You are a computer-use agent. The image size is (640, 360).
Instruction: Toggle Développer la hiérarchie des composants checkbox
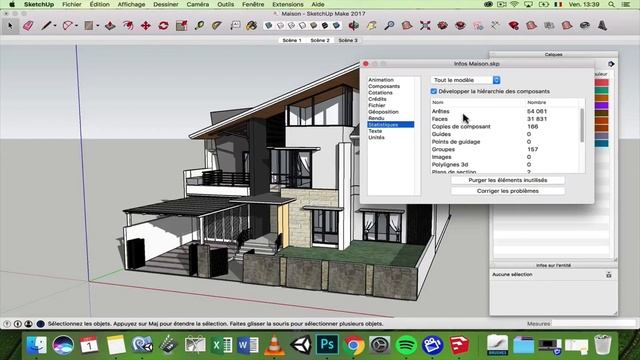pyautogui.click(x=434, y=91)
